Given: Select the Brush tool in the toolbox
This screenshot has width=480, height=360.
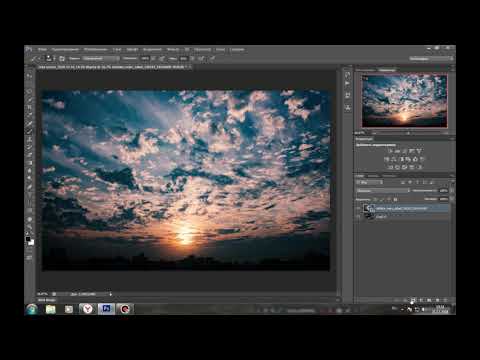Looking at the screenshot, I should tap(29, 131).
